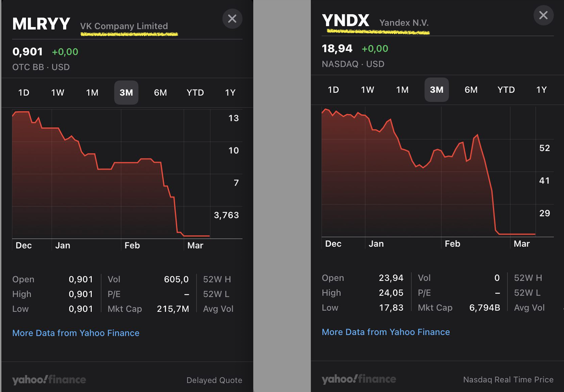Select 1D range on MLRYY chart
The image size is (564, 392).
click(24, 93)
